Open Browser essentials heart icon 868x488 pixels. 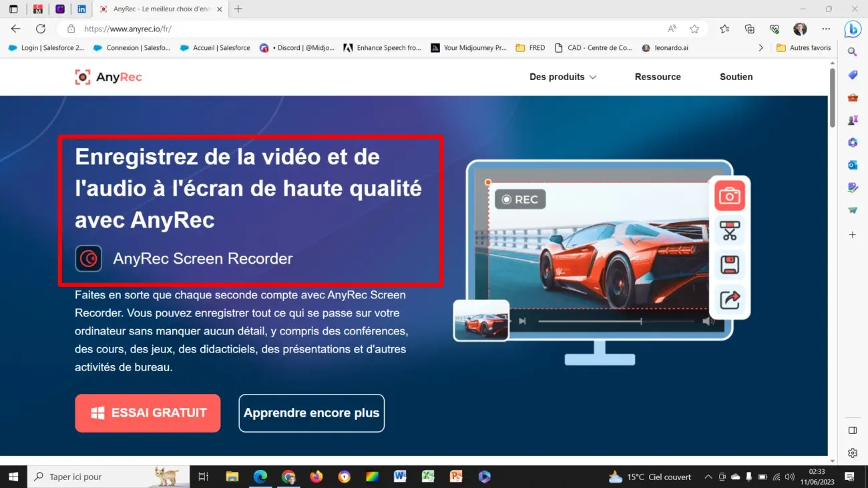click(x=775, y=29)
